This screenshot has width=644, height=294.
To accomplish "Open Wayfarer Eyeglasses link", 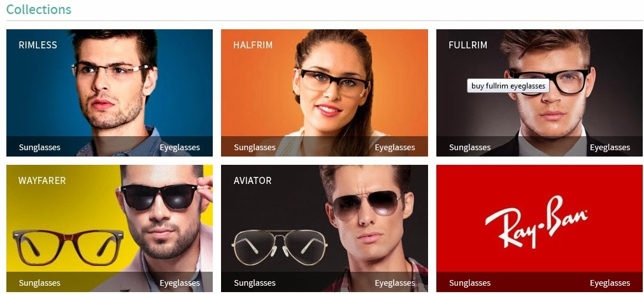I will 180,283.
